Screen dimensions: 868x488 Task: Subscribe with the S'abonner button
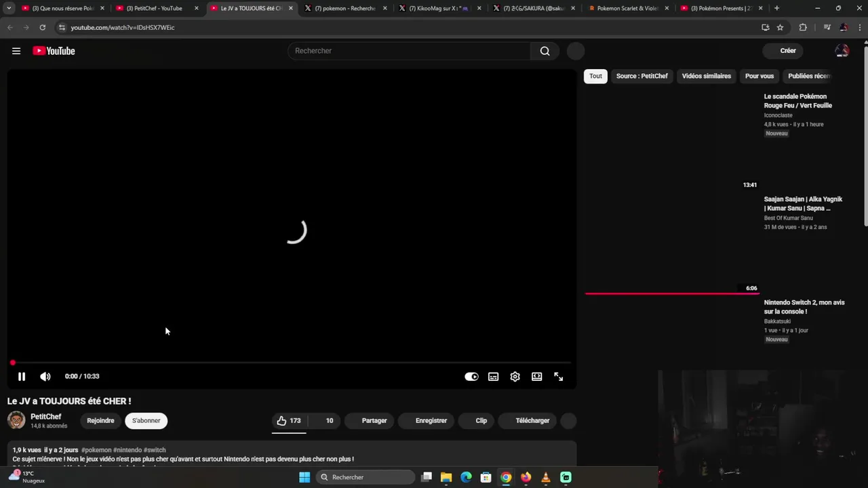point(146,421)
